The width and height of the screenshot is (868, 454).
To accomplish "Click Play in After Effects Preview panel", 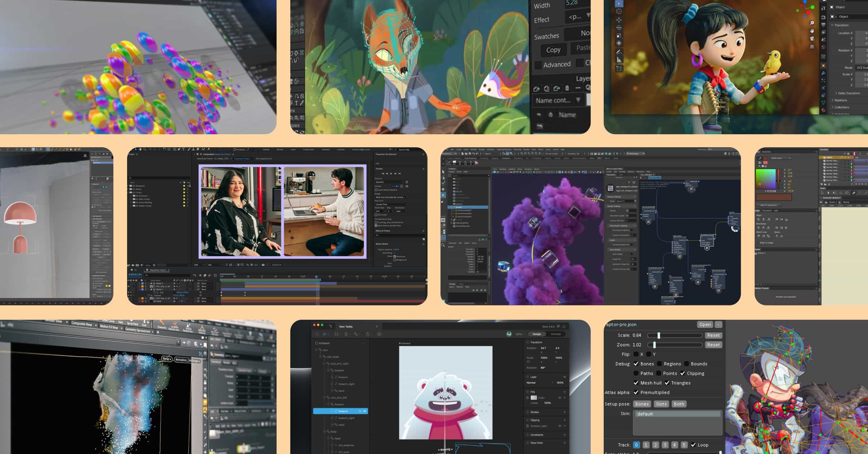I will (x=391, y=174).
